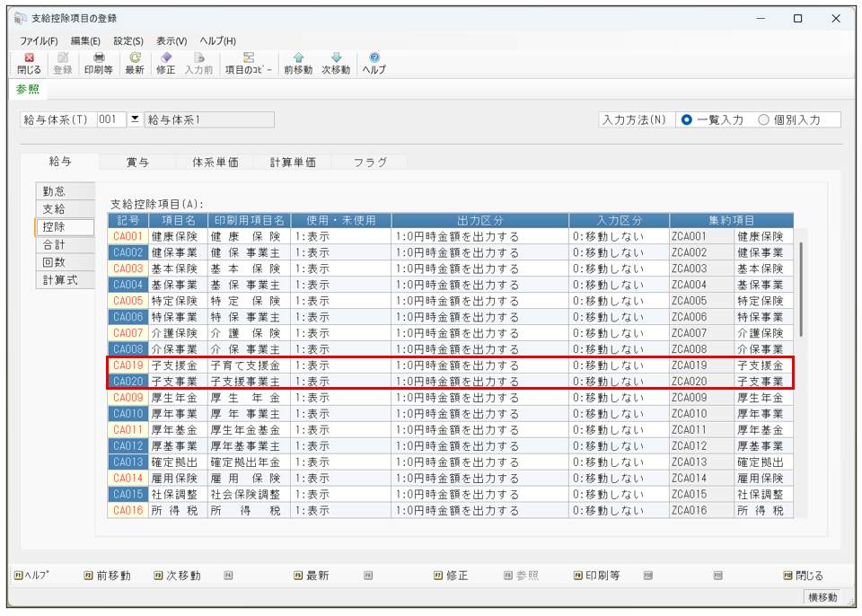Viewport: 862px width, 616px height.
Task: Switch to the 計算単価 tab
Action: 293,163
